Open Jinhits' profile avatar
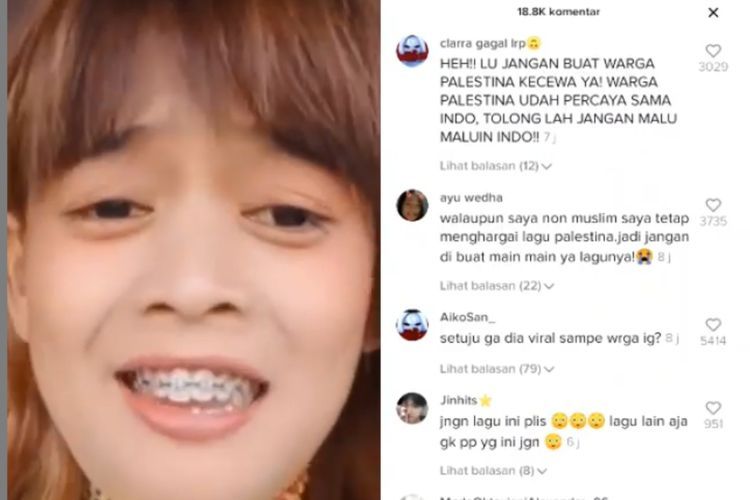Screen dimensions: 750x500 point(412,408)
